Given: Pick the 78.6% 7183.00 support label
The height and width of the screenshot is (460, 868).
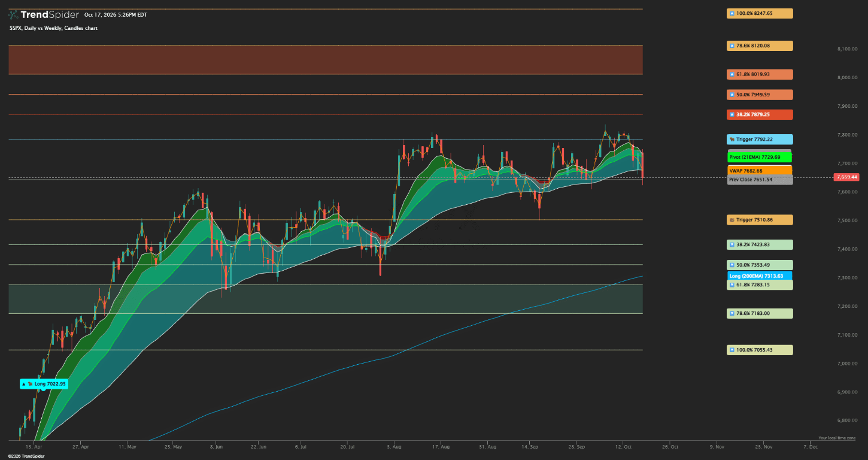Looking at the screenshot, I should 760,313.
